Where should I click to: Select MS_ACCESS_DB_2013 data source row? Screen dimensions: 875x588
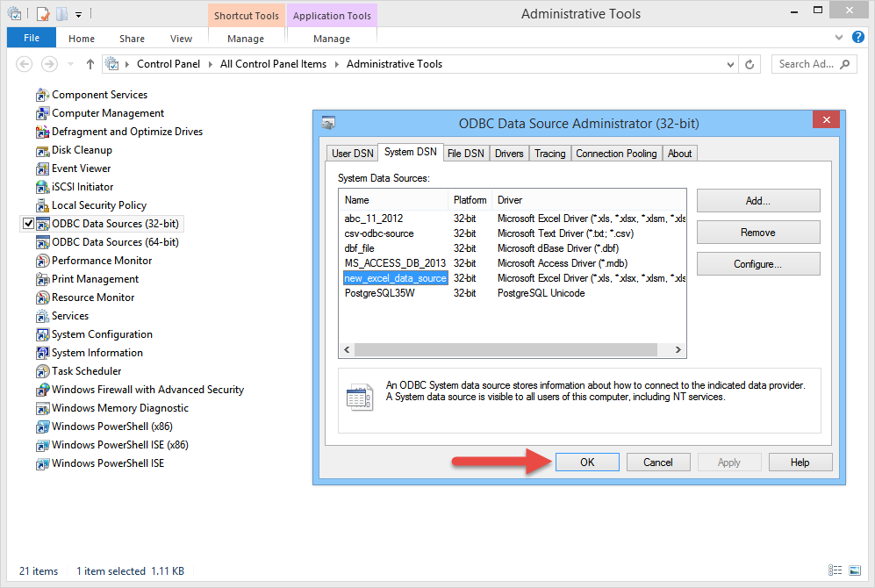(513, 262)
